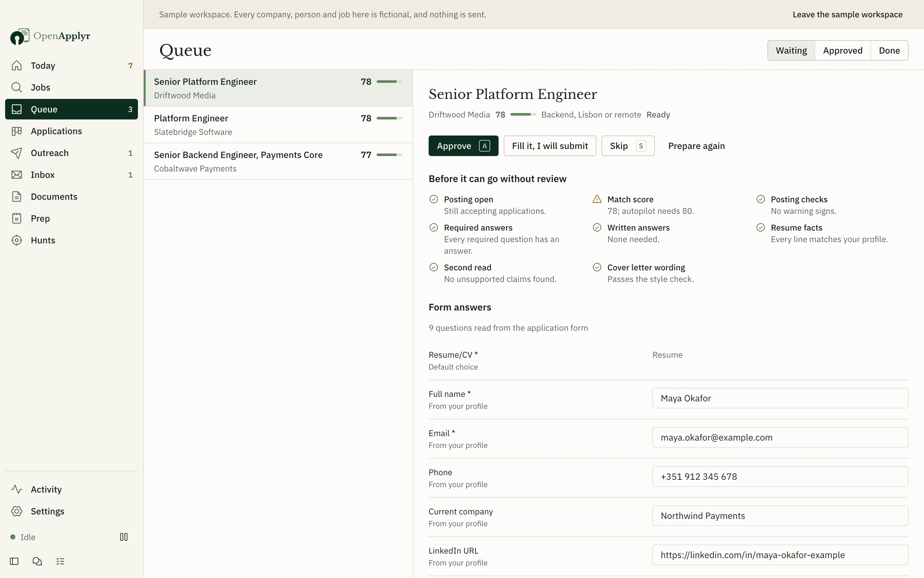Click the Idle status indicator
This screenshot has height=578, width=924.
coord(23,537)
